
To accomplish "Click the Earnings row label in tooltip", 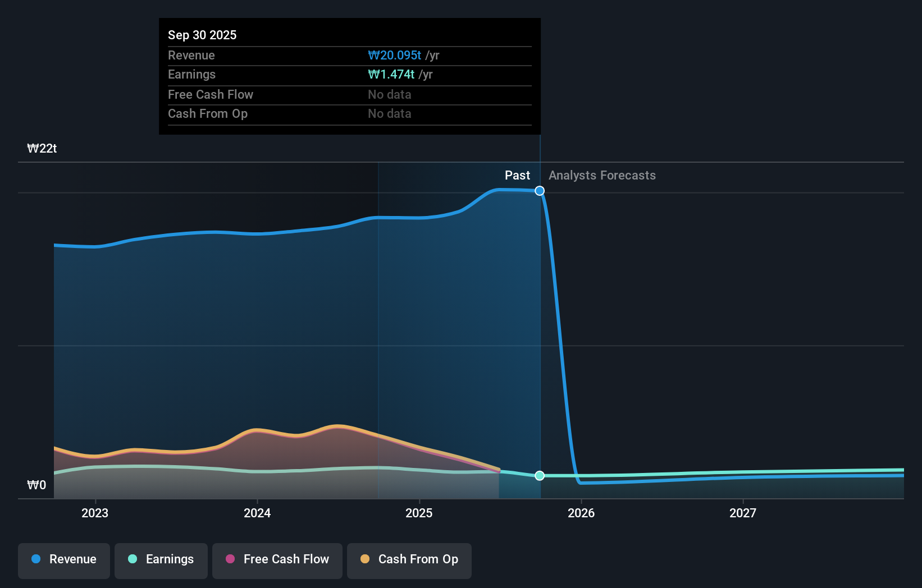I will [x=191, y=75].
